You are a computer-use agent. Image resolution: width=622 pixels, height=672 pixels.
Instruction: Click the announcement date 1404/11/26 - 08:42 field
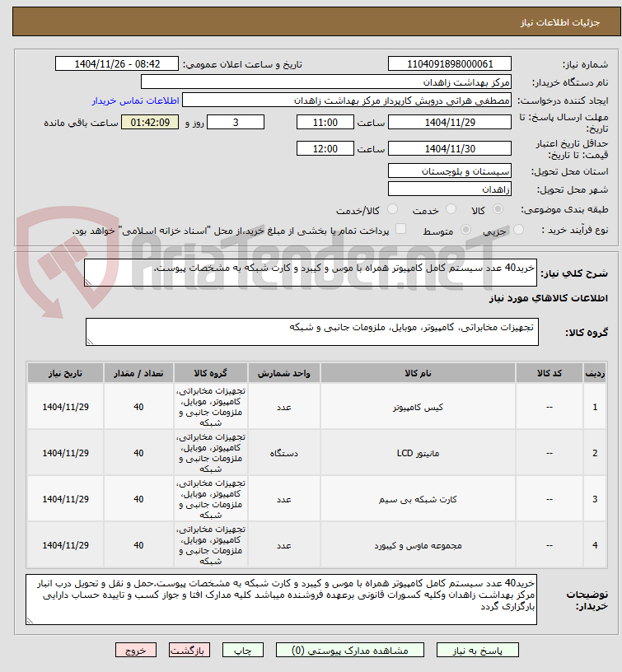[x=117, y=64]
